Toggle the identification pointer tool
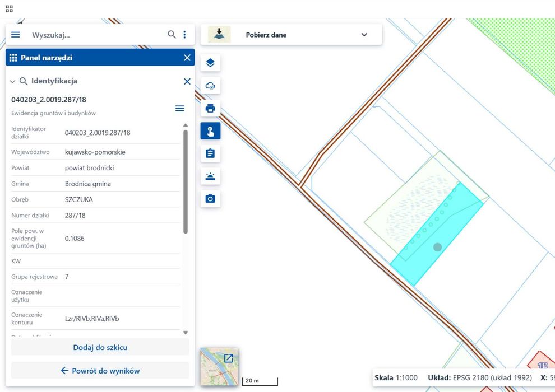The height and width of the screenshot is (392, 555). pos(210,131)
